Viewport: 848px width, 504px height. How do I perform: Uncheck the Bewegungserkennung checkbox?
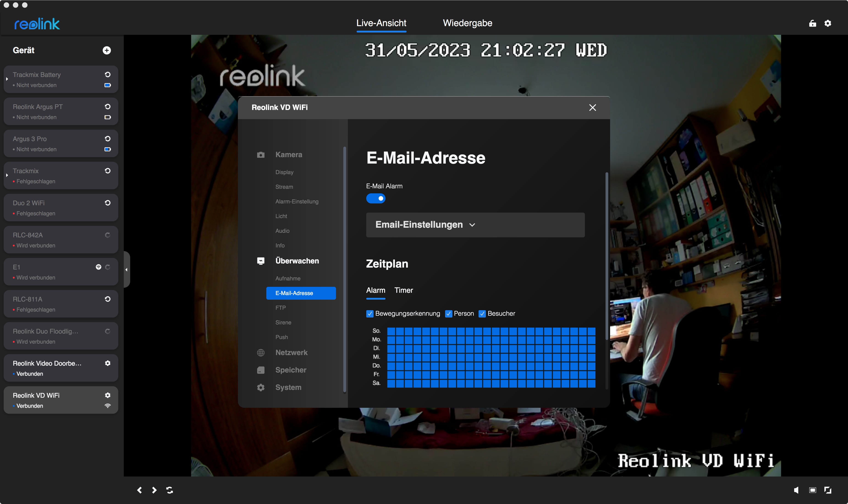(x=370, y=313)
